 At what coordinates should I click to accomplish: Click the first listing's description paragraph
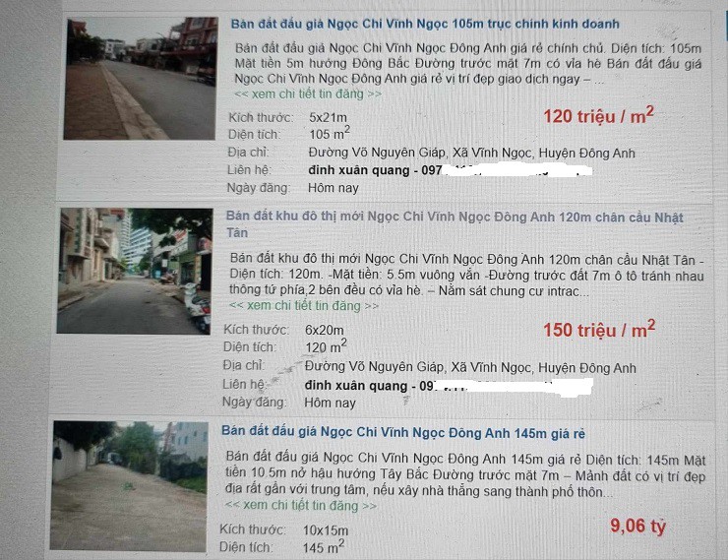[x=468, y=64]
